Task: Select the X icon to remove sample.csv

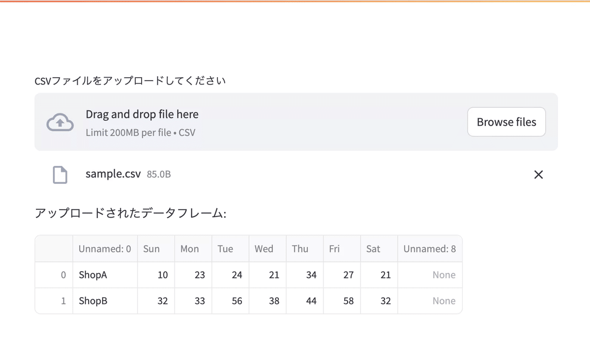Action: (538, 174)
